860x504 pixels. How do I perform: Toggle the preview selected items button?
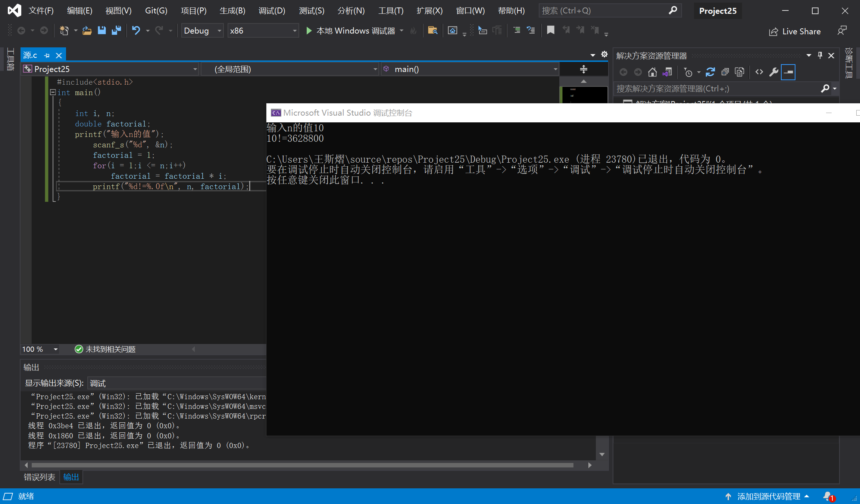788,72
